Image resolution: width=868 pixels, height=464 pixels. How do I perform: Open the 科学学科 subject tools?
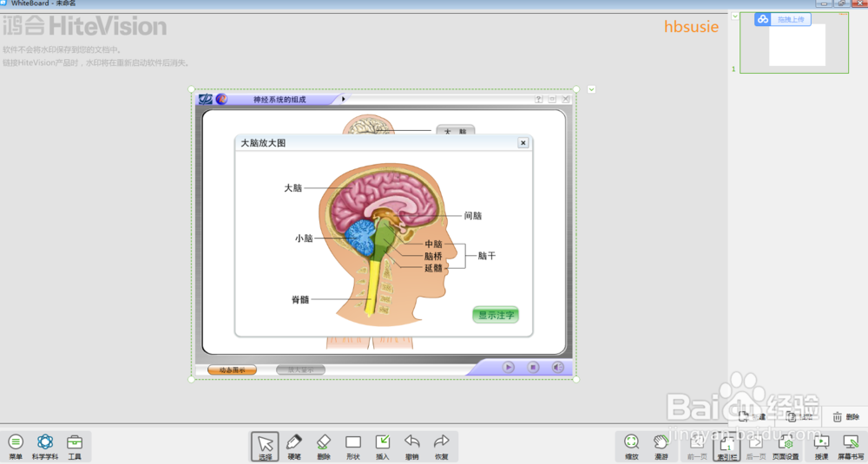click(x=45, y=447)
